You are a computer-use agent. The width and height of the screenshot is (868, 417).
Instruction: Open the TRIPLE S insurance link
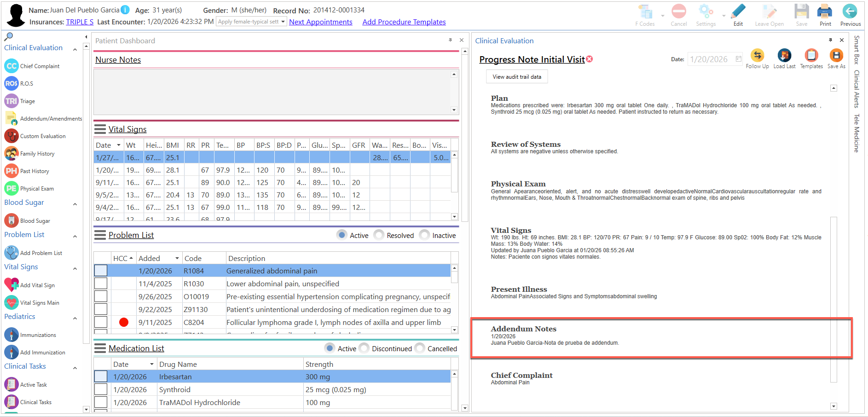pos(80,22)
